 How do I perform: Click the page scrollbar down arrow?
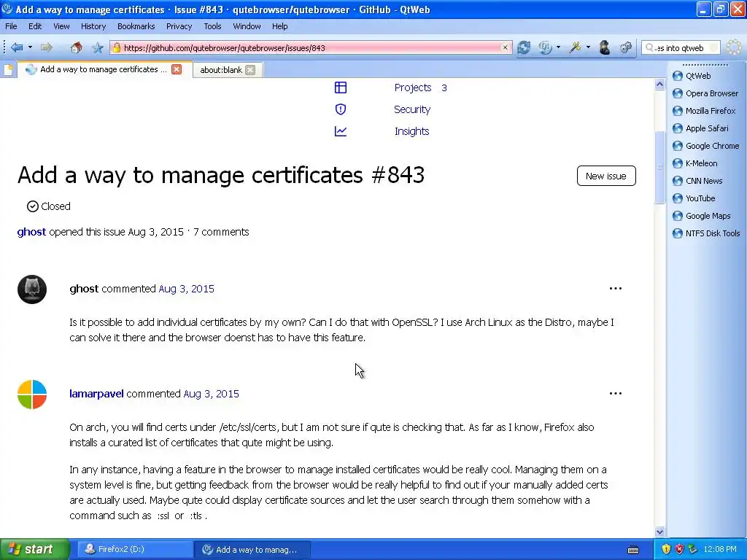(x=659, y=532)
